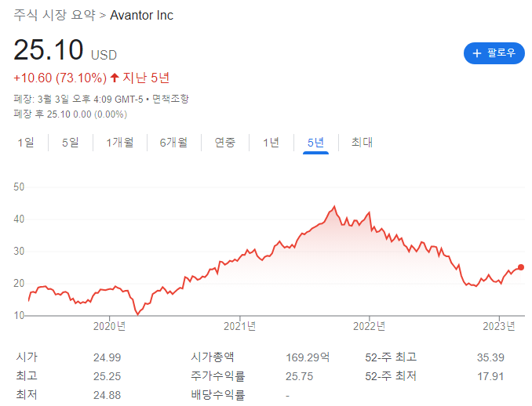The height and width of the screenshot is (406, 532).
Task: Switch to the 1개월 range tab
Action: coord(120,143)
